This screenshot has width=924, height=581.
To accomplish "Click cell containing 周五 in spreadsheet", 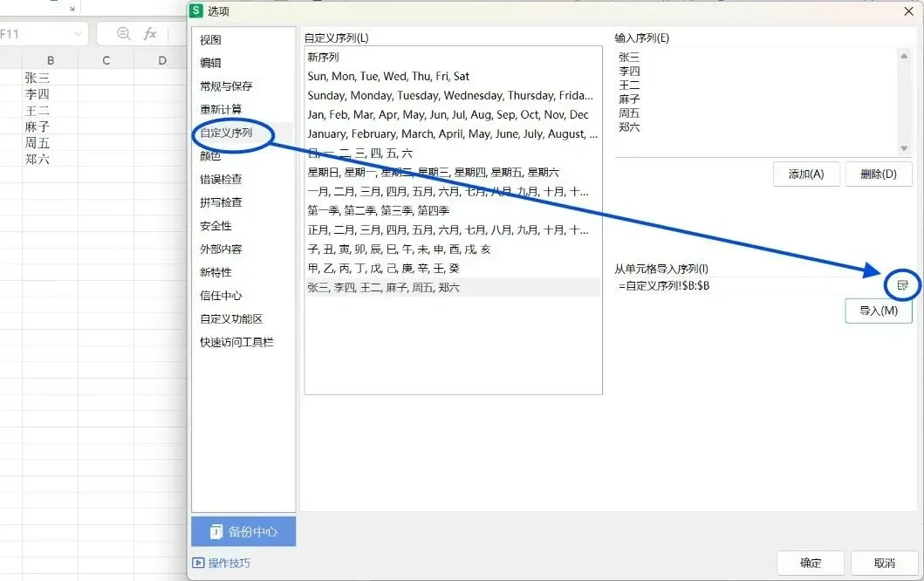I will (x=50, y=142).
